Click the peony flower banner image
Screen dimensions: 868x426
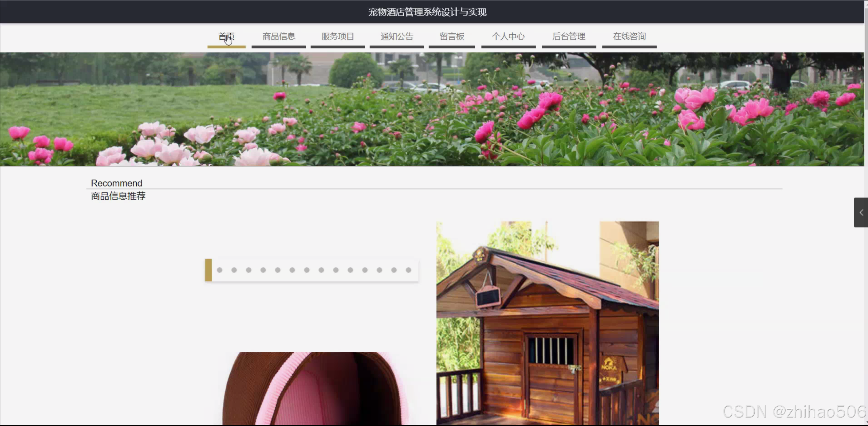click(431, 109)
